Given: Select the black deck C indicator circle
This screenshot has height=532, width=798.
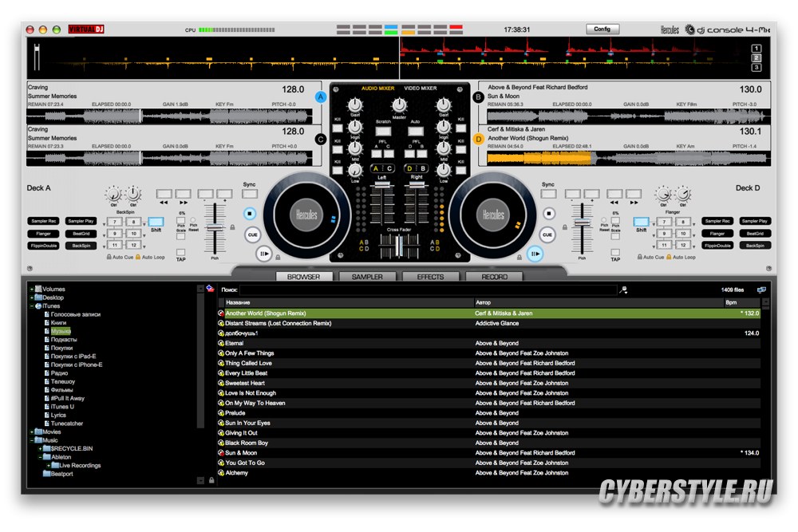Looking at the screenshot, I should 321,139.
